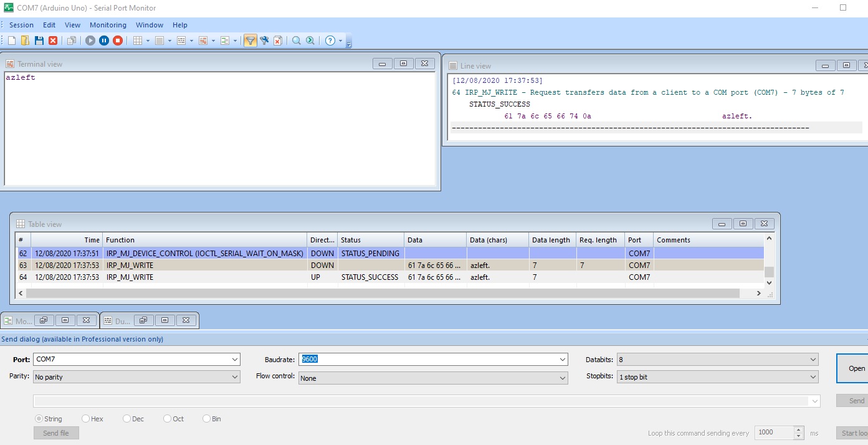
Task: Open the Session menu
Action: tap(21, 25)
